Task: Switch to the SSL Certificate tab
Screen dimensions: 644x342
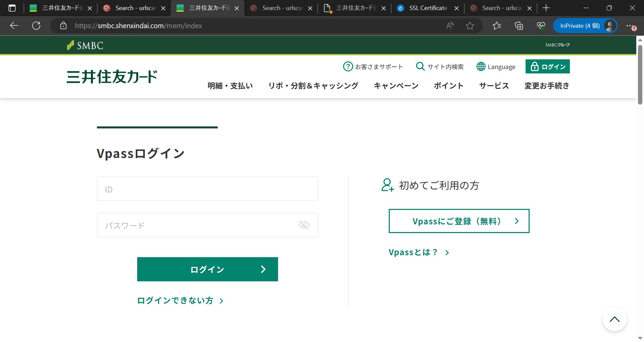Action: (x=428, y=8)
